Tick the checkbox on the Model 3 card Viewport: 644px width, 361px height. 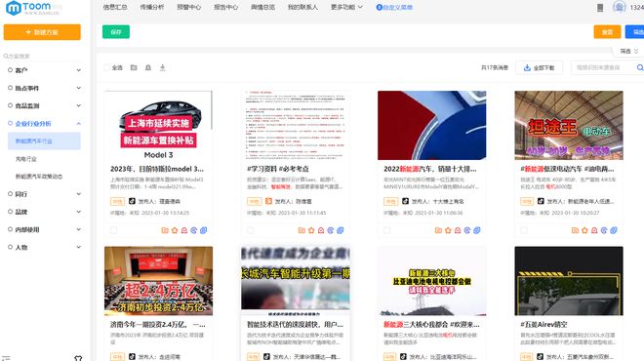pos(113,230)
